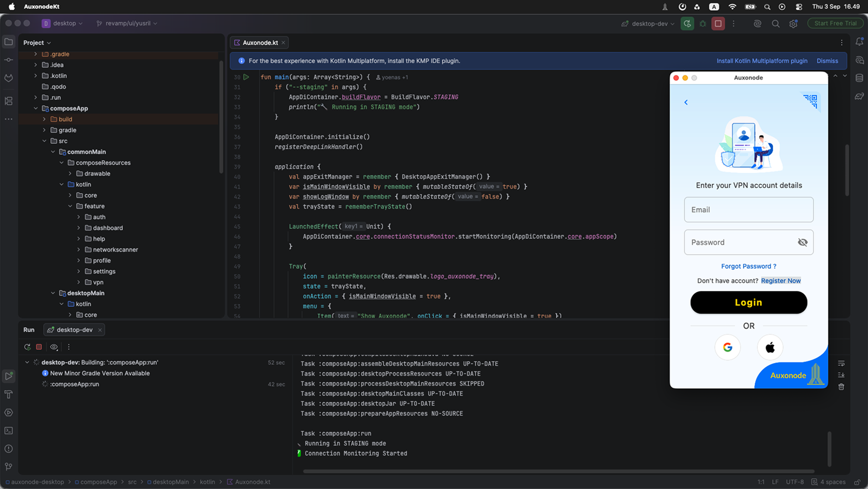Open the Terminal tool window icon

click(x=9, y=431)
